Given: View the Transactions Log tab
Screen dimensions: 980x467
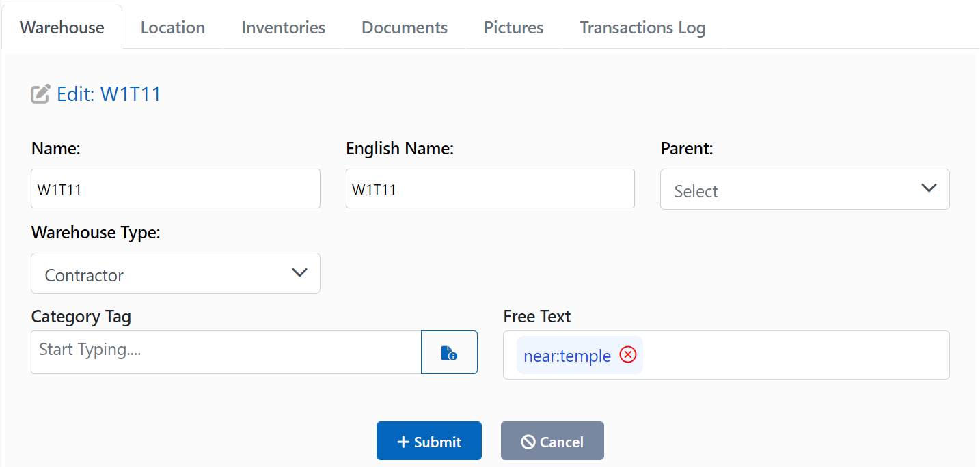Looking at the screenshot, I should point(642,28).
